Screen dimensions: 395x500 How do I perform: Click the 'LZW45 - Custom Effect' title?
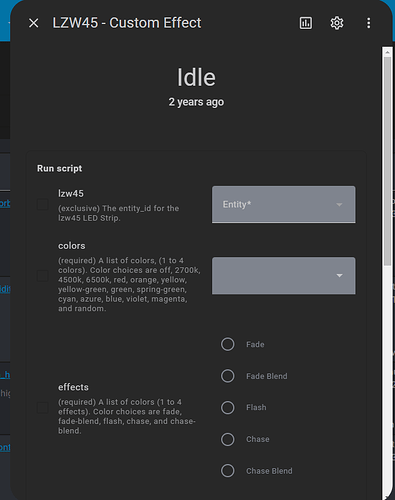[127, 23]
